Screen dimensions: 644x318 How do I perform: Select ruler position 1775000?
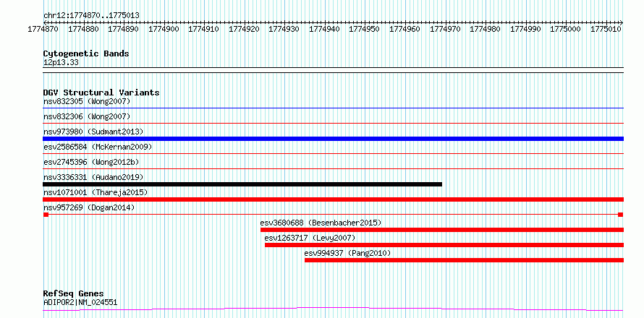click(x=565, y=29)
